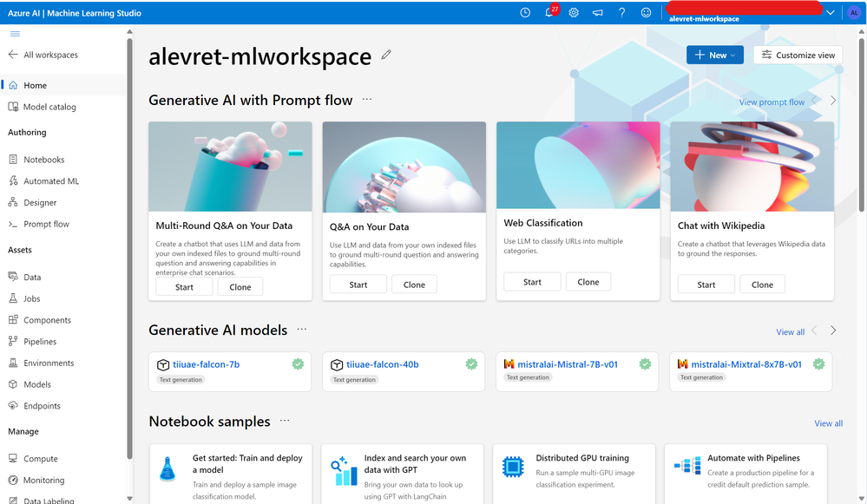Open the help question mark icon
867x504 pixels.
point(622,12)
